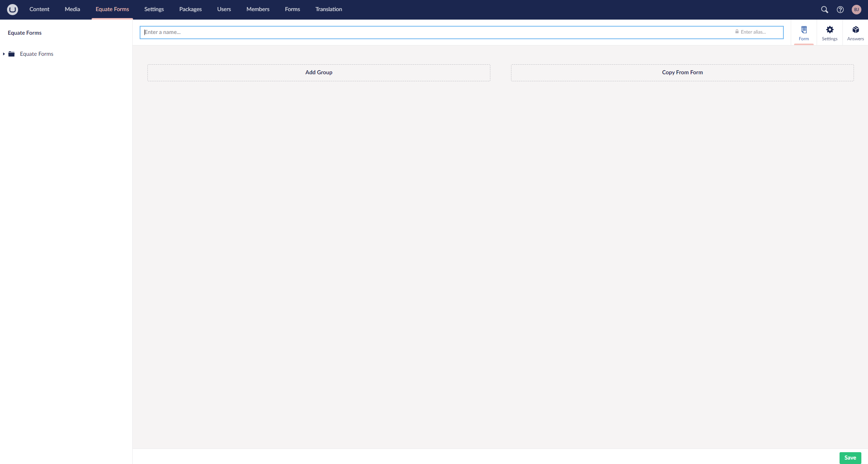This screenshot has height=464, width=868.
Task: Navigate to the Members section
Action: coord(258,9)
